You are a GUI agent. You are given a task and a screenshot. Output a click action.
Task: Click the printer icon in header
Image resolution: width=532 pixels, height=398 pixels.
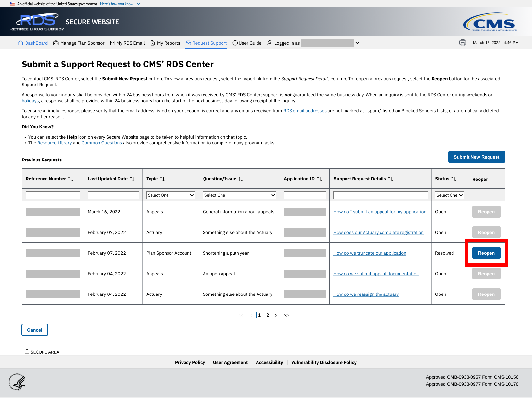(x=462, y=43)
